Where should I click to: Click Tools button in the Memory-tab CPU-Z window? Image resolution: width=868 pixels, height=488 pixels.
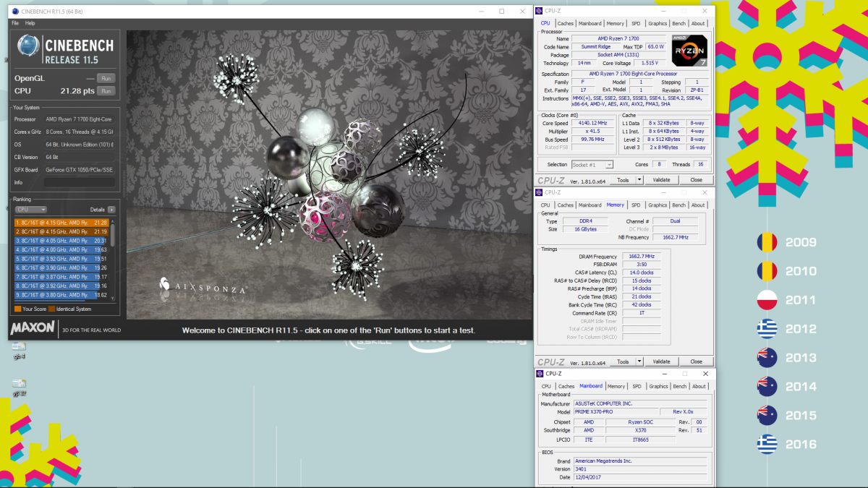pyautogui.click(x=623, y=361)
